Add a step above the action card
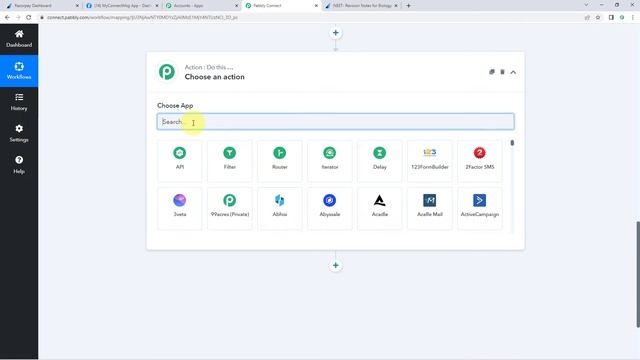This screenshot has height=360, width=640. pos(336,33)
